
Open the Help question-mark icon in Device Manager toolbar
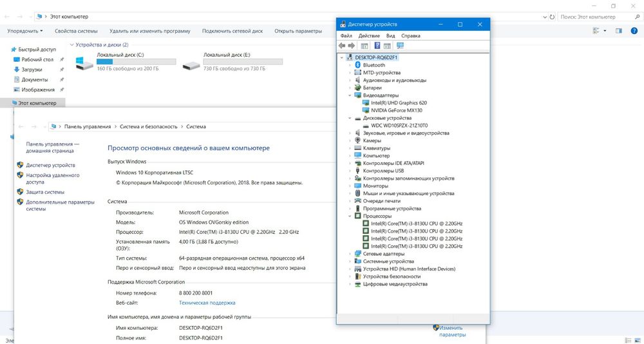(x=377, y=46)
